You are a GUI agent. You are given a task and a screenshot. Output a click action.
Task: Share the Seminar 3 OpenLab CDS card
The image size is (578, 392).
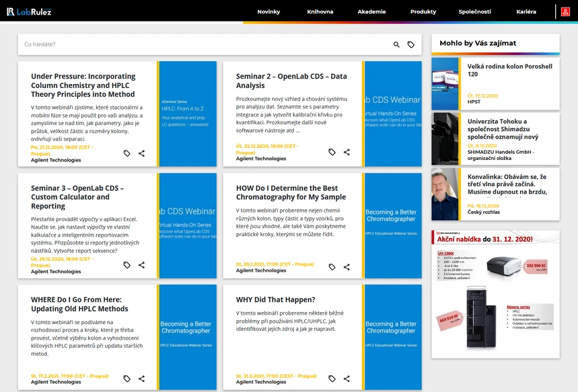pos(141,265)
